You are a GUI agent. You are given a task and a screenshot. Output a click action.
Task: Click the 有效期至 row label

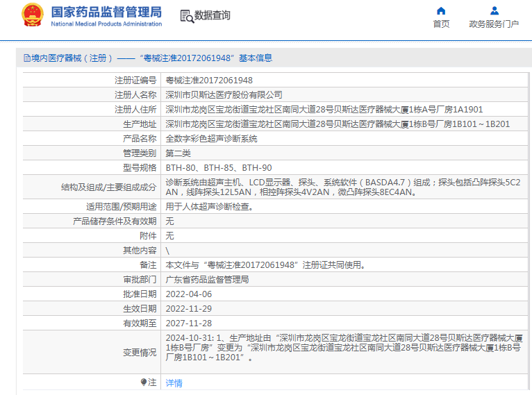click(x=140, y=323)
